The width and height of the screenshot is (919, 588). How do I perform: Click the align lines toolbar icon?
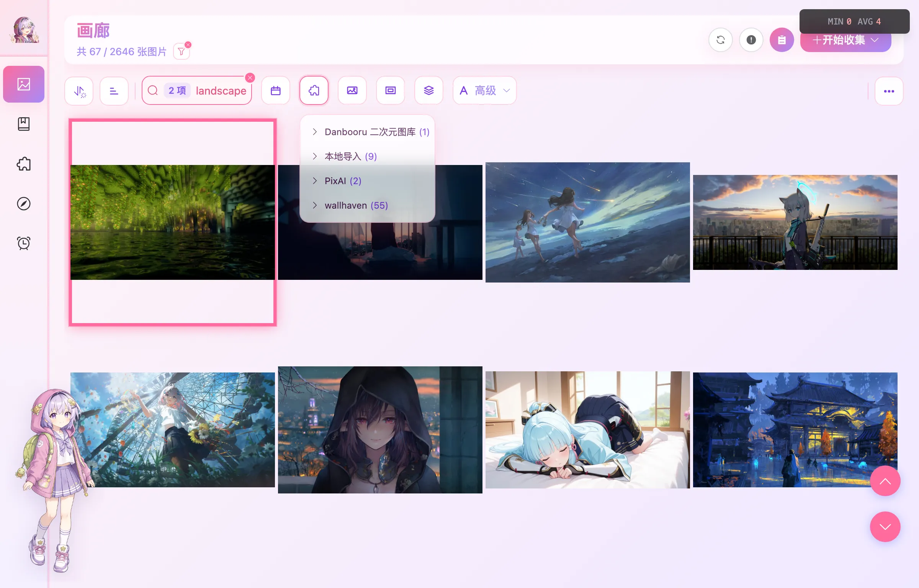point(114,91)
